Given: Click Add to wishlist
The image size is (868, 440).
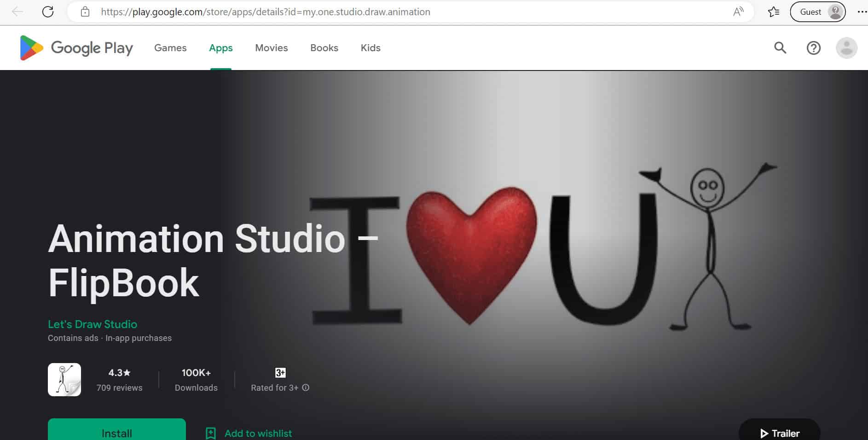Looking at the screenshot, I should click(258, 434).
